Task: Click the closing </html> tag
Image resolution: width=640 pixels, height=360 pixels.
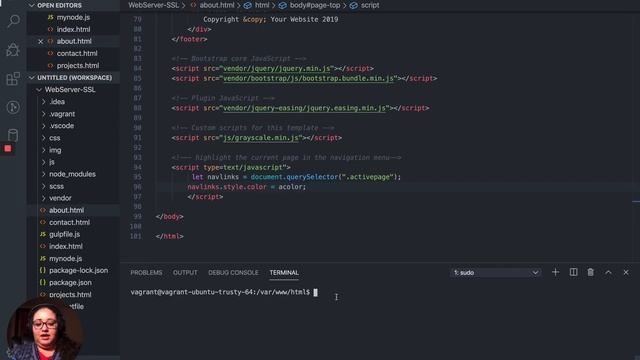Action: coord(169,236)
